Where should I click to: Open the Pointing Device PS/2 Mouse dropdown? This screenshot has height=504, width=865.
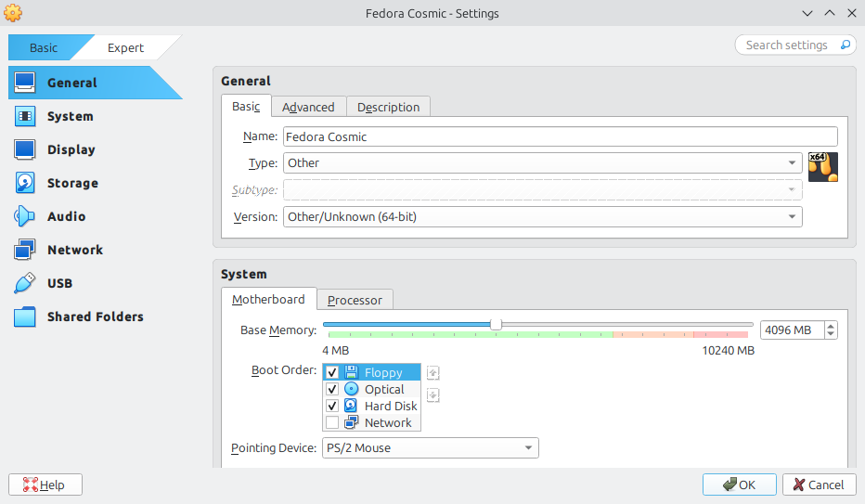pyautogui.click(x=431, y=447)
